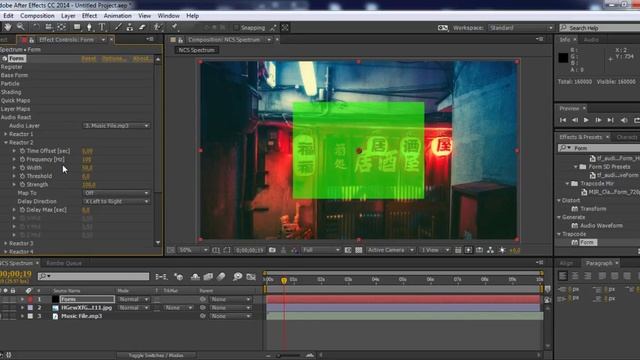Select the Hand tool
The width and height of the screenshot is (640, 360).
coord(8,27)
